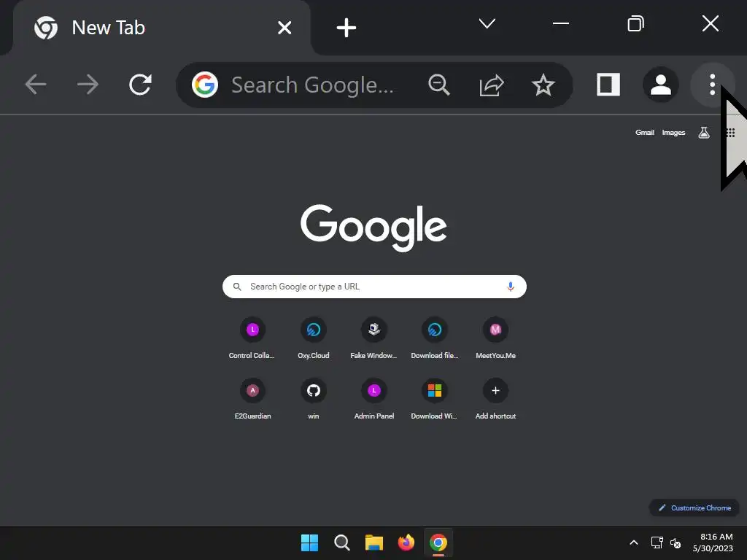This screenshot has width=747, height=560.
Task: Add a new shortcut
Action: (x=495, y=399)
